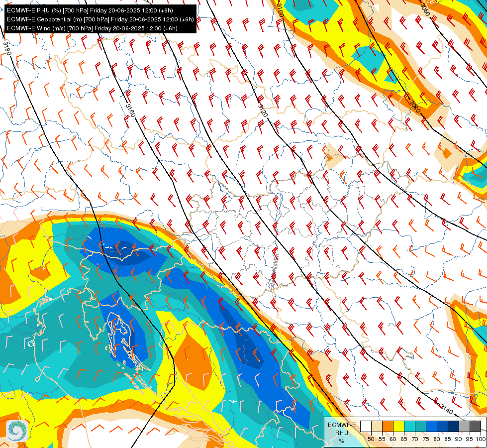Click the legend tick value 65
Image resolution: width=487 pixels, height=448 pixels.
(404, 439)
